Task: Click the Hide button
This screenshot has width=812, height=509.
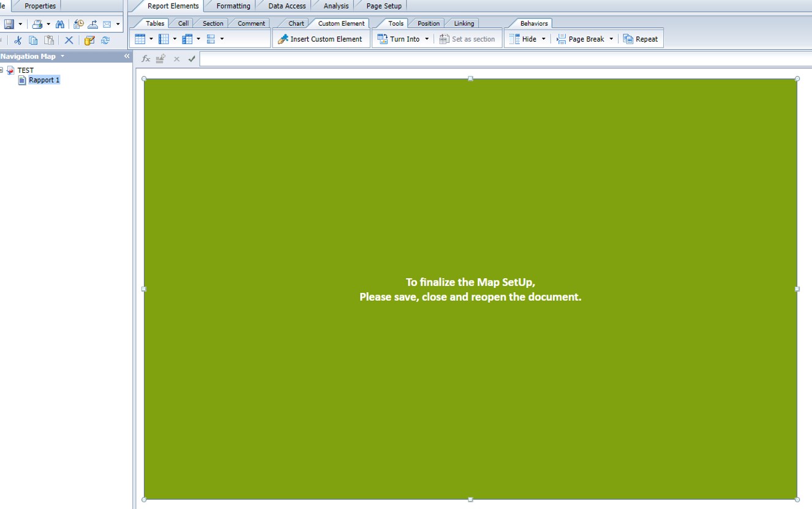Action: point(523,39)
